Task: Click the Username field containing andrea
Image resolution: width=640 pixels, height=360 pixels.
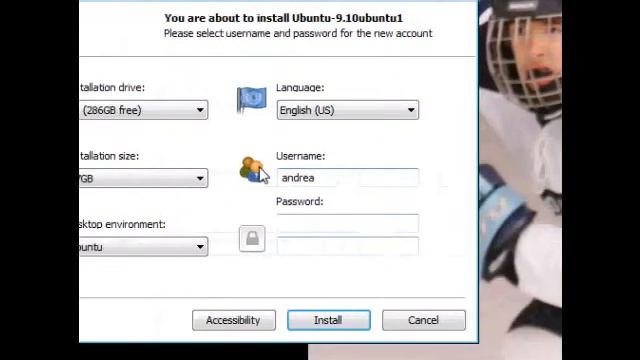Action: point(348,178)
